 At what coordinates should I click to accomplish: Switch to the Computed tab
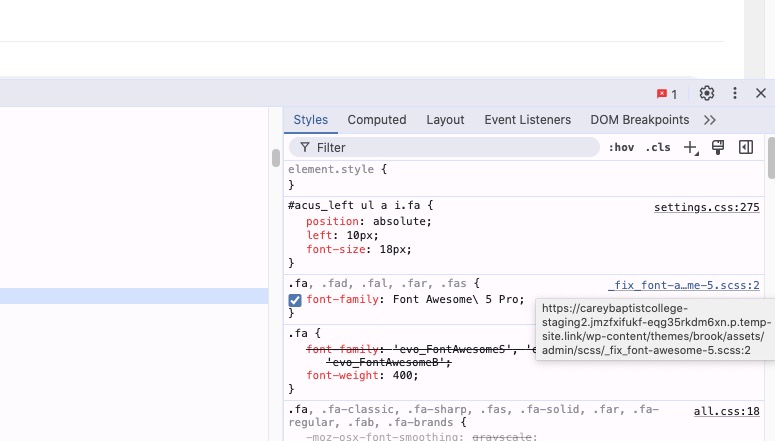[377, 120]
